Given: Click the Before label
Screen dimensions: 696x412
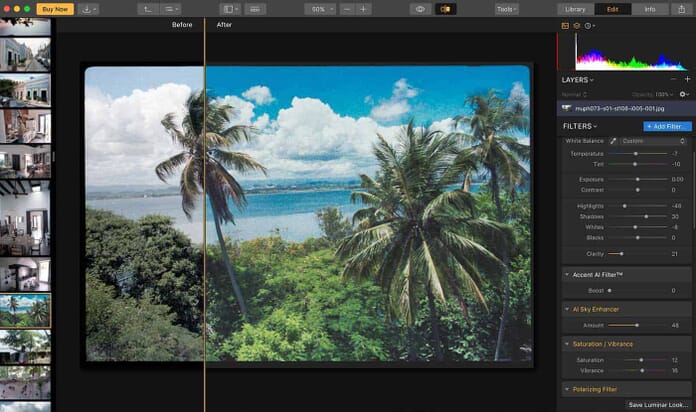Looking at the screenshot, I should (x=182, y=25).
